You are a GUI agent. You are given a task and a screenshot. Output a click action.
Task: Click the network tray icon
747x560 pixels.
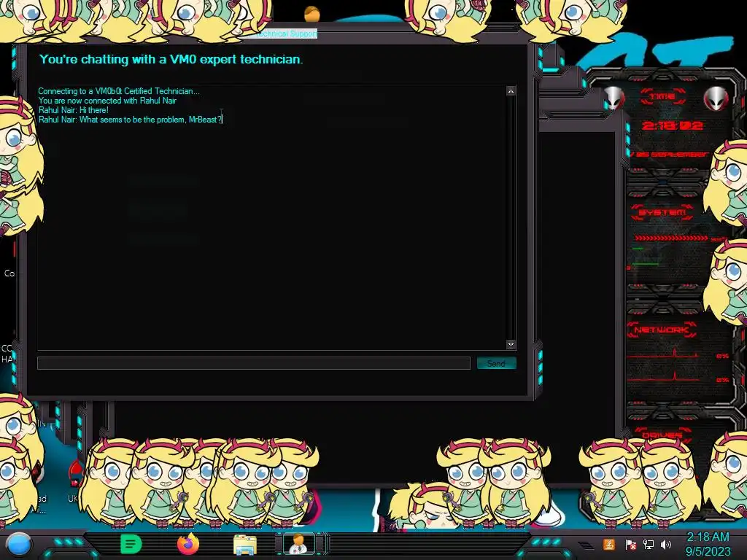[649, 544]
